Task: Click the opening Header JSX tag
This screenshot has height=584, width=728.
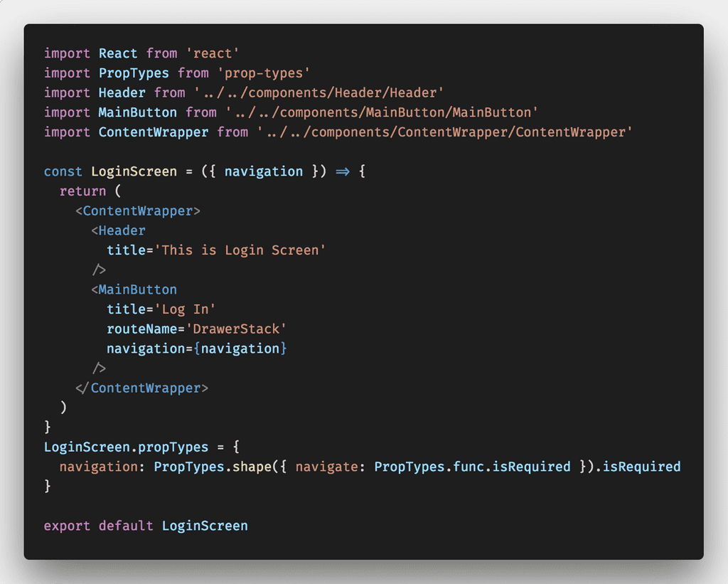Action: coord(119,230)
